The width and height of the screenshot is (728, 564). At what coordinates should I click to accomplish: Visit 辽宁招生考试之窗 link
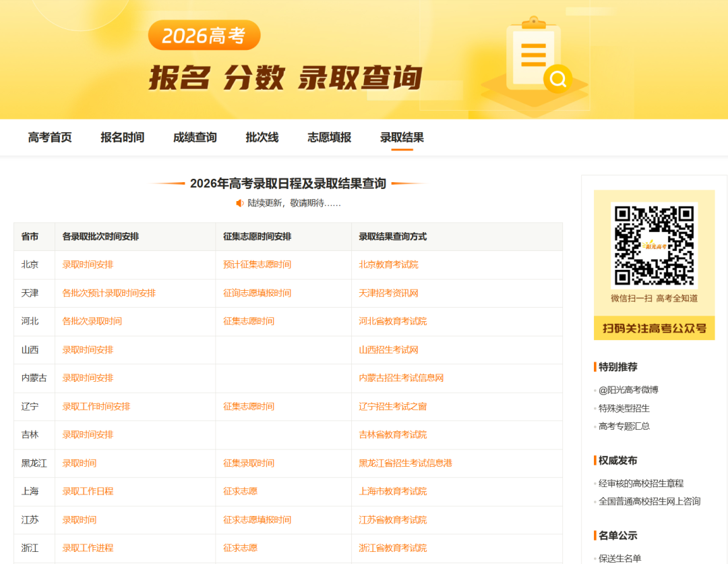coord(393,407)
